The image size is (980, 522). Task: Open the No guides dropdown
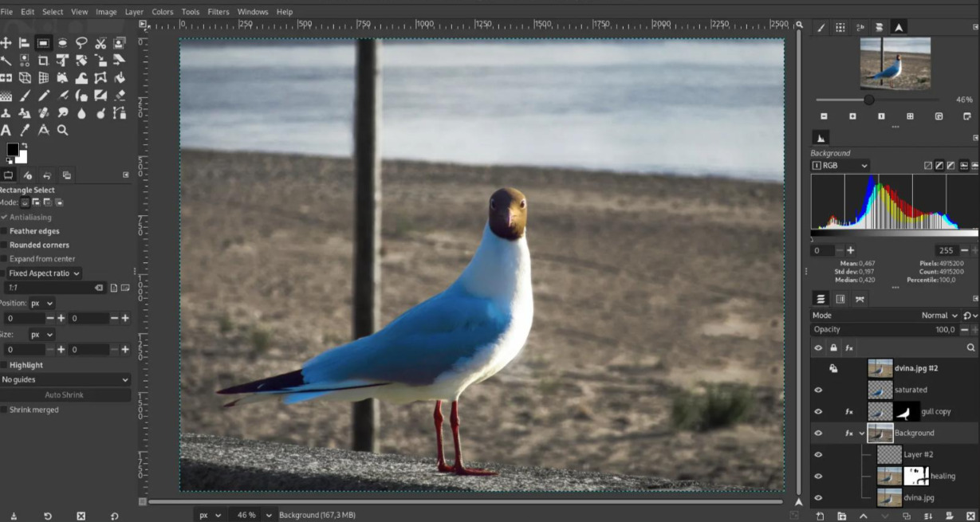[x=65, y=380]
